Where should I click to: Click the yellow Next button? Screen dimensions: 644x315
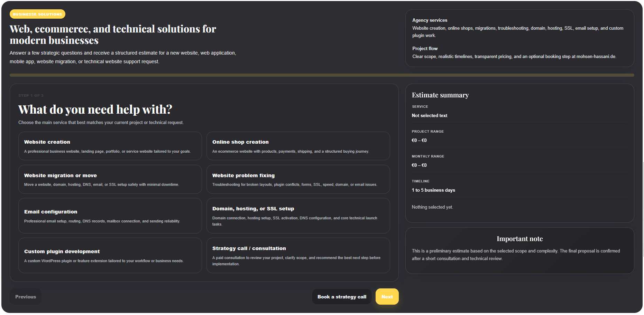[387, 297]
